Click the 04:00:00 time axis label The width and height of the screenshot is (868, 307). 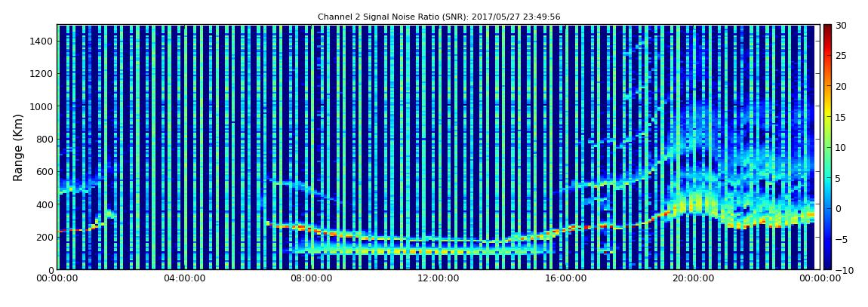coord(184,278)
